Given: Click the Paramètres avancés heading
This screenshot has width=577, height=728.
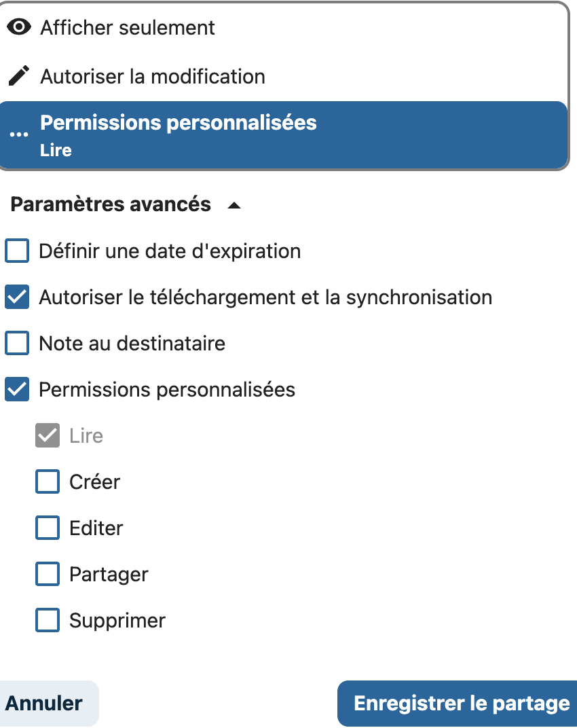Looking at the screenshot, I should pos(111,204).
